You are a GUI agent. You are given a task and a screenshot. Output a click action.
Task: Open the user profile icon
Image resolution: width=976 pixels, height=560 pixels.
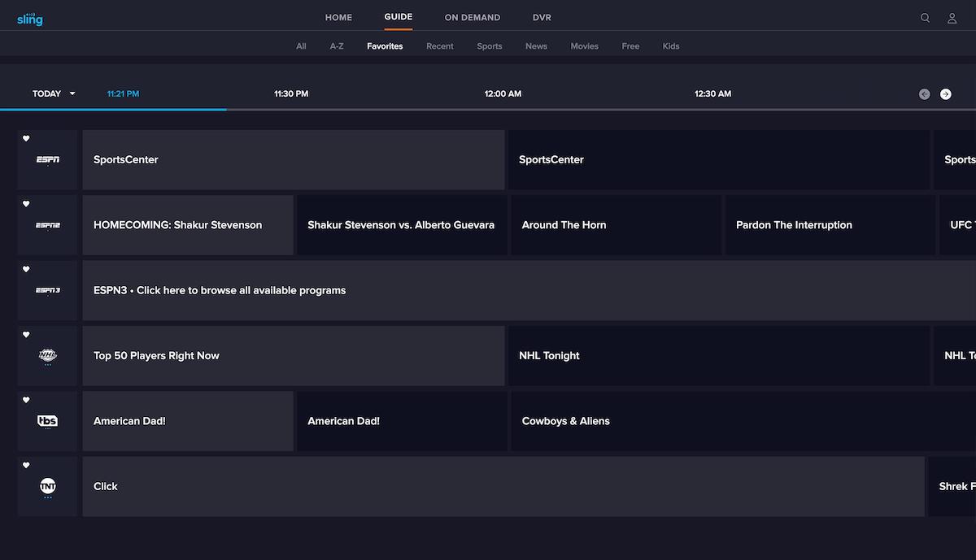(x=952, y=17)
